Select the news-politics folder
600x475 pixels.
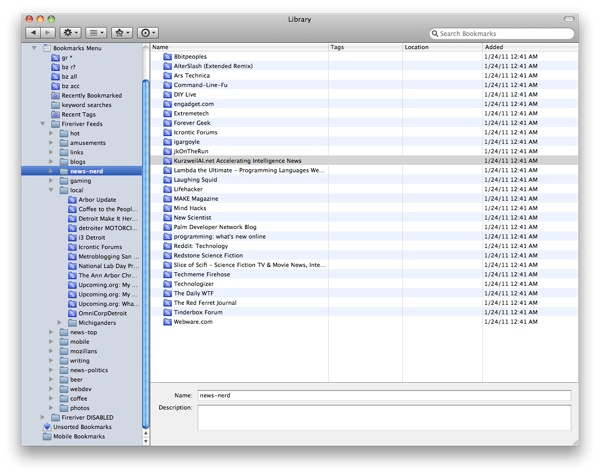82,370
